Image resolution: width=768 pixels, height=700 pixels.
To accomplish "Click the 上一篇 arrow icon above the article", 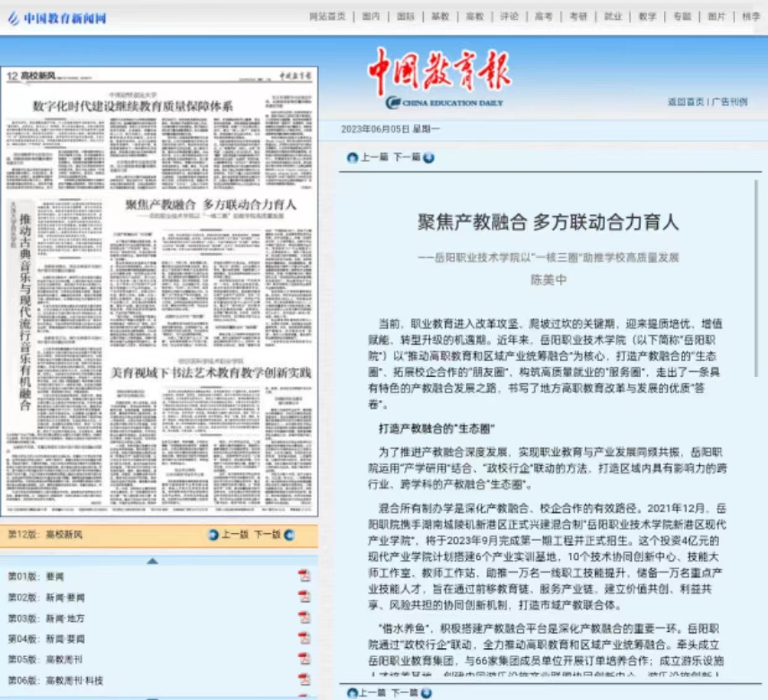I will pyautogui.click(x=352, y=158).
